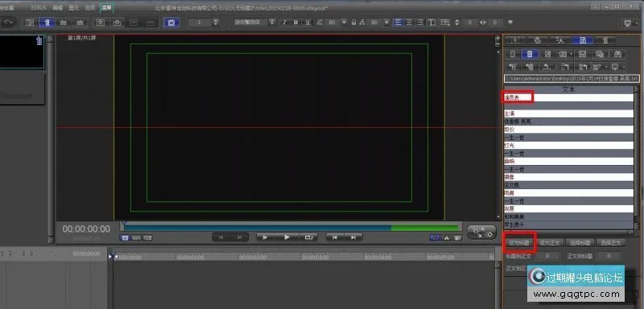Screen dimensions: 644x309
Task: Click the binoculars find icon in right panel
Action: [617, 54]
